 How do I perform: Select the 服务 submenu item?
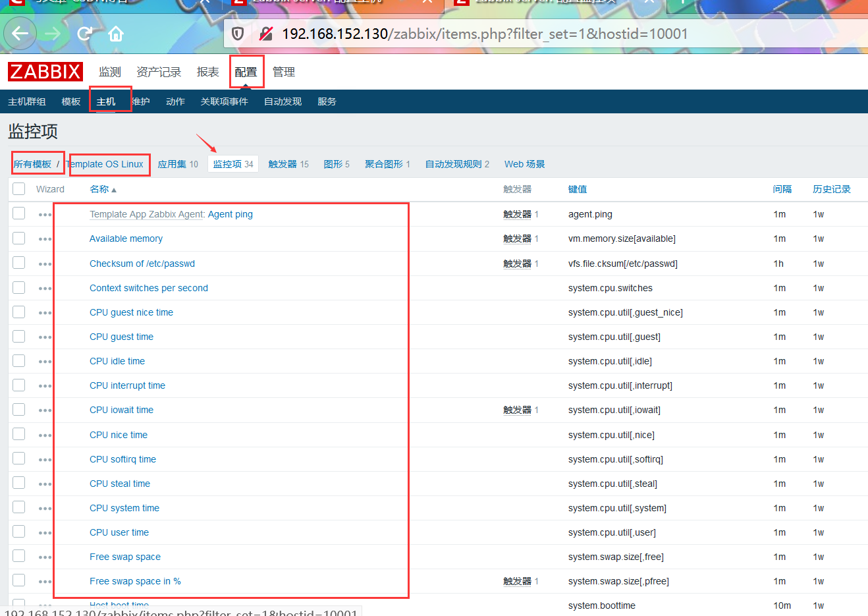point(327,101)
